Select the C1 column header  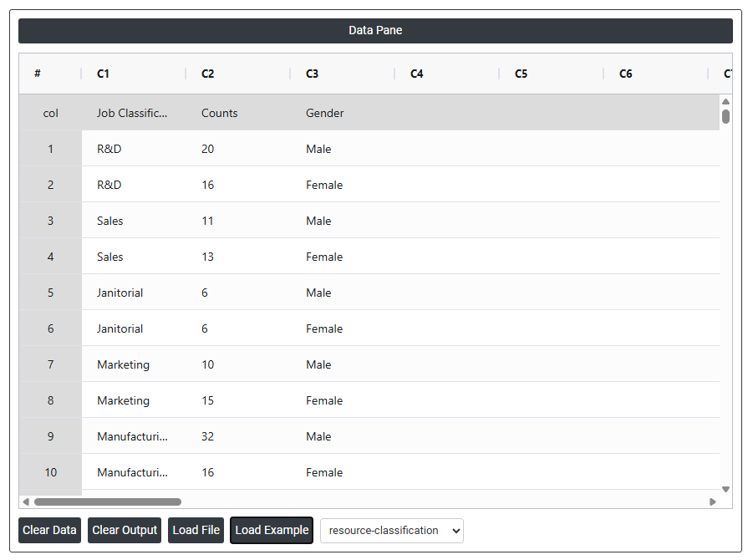[x=103, y=74]
